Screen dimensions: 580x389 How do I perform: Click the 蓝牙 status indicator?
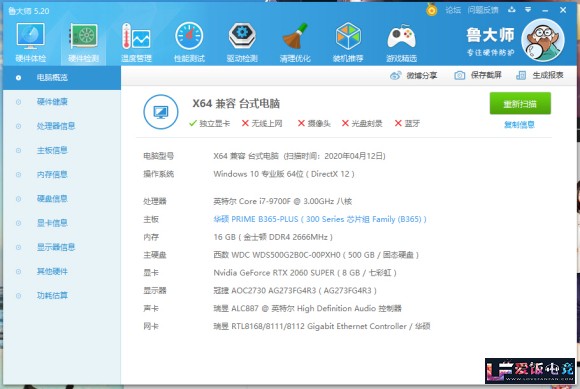(407, 124)
